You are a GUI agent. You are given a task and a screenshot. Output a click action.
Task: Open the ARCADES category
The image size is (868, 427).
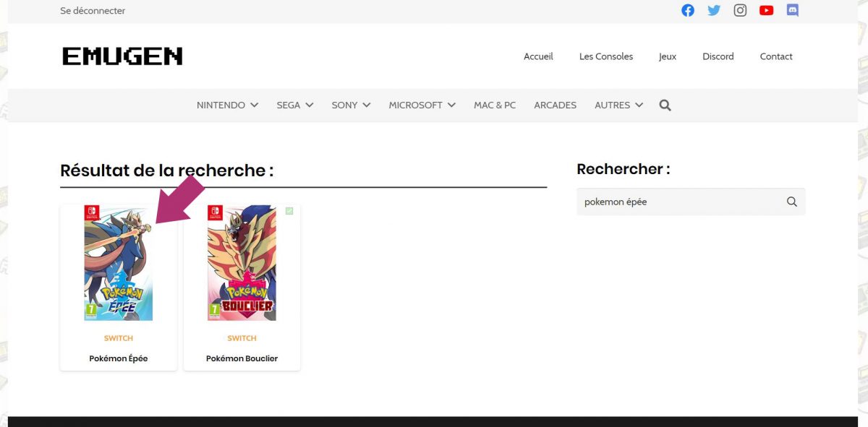coord(556,105)
